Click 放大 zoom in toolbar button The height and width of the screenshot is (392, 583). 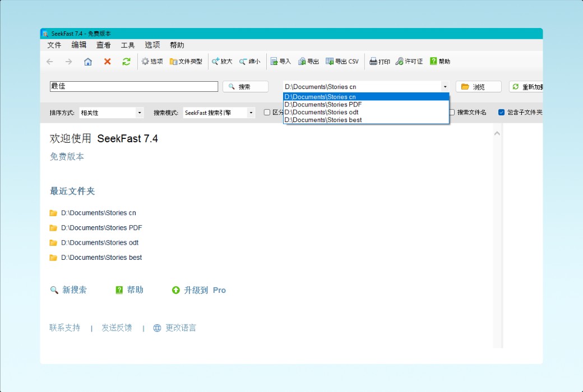click(222, 61)
